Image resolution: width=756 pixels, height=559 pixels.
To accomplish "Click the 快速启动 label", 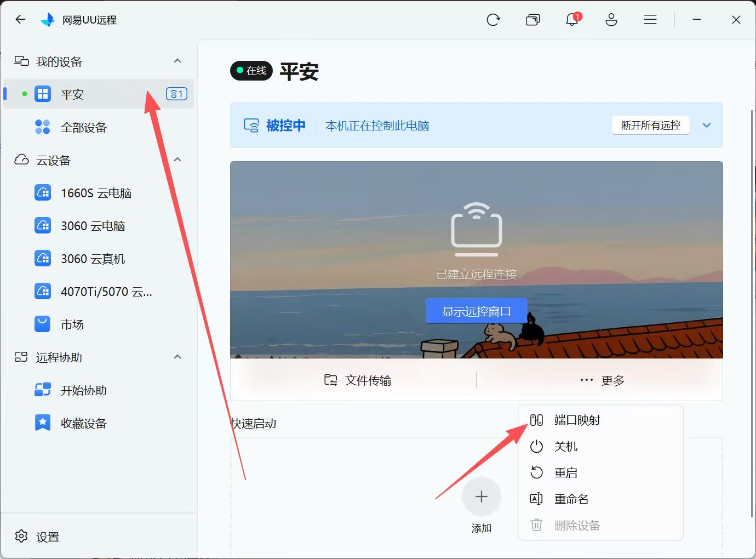I will (x=254, y=423).
